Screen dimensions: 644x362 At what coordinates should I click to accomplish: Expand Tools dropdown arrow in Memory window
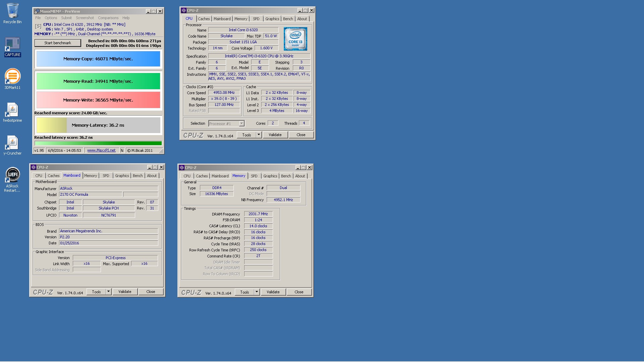(257, 292)
